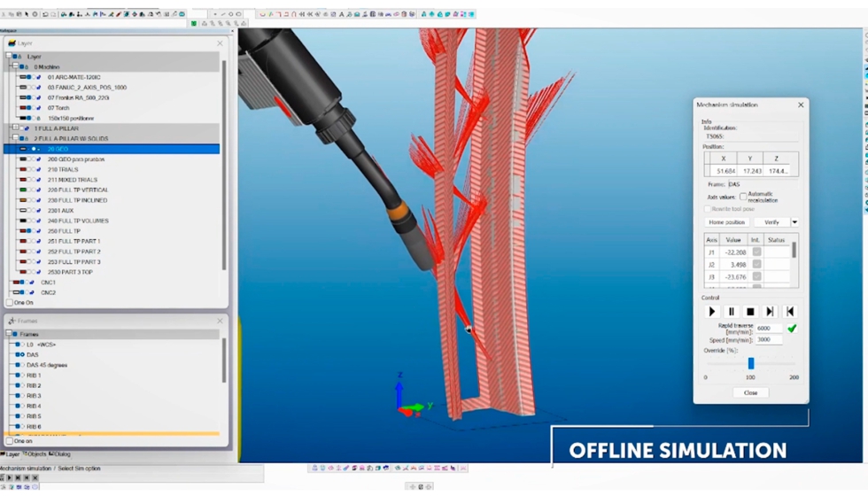Select the 03 FANUC_2_AXIS_POS_1000 layer
868x496 pixels.
click(x=87, y=88)
